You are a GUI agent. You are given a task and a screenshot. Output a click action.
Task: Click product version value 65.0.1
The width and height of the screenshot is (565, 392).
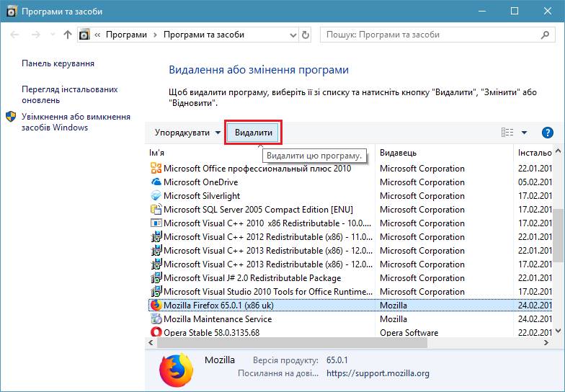pos(337,360)
